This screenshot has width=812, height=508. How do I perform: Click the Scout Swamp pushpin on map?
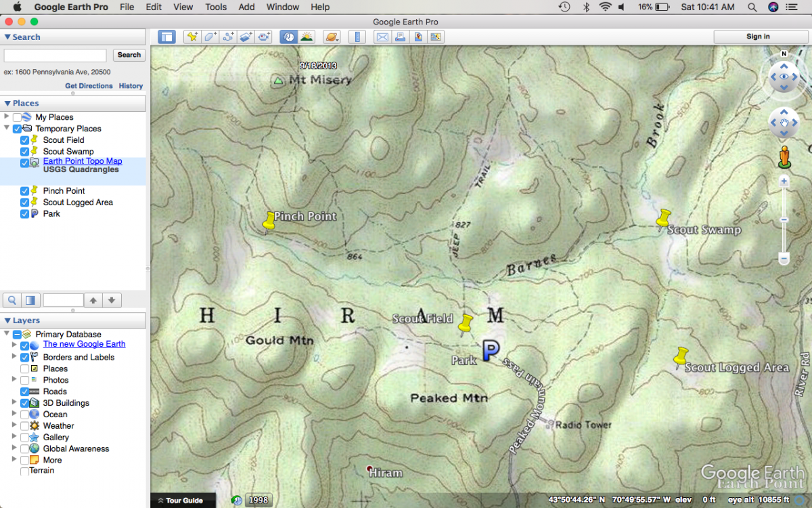(663, 219)
